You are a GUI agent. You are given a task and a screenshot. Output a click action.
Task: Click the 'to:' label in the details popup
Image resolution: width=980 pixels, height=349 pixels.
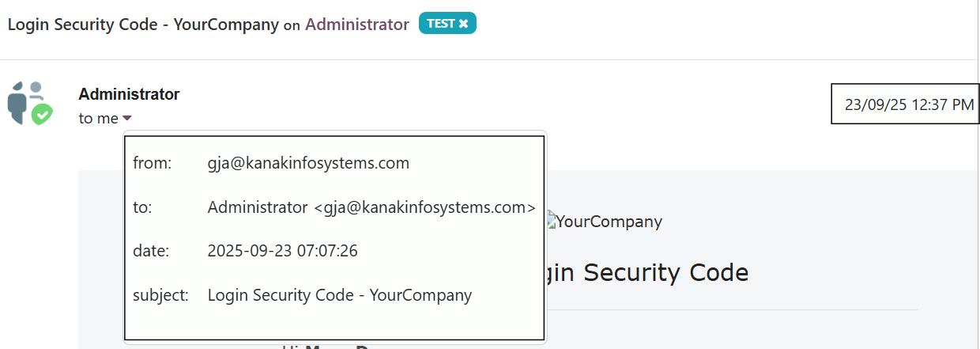[142, 207]
